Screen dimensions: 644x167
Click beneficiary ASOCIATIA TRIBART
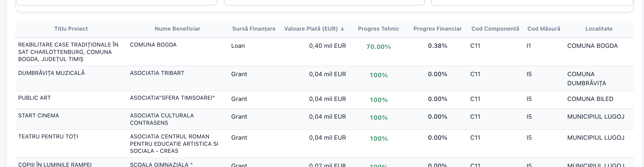click(x=157, y=73)
